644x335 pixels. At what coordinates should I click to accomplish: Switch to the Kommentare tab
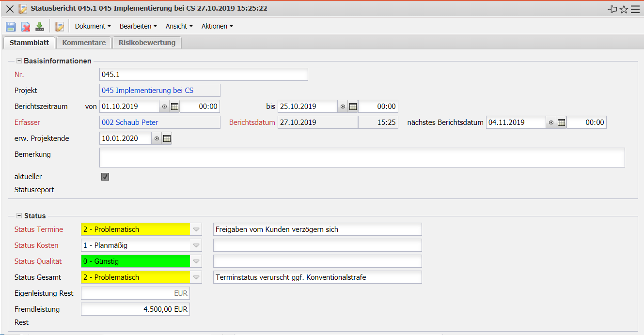coord(84,43)
